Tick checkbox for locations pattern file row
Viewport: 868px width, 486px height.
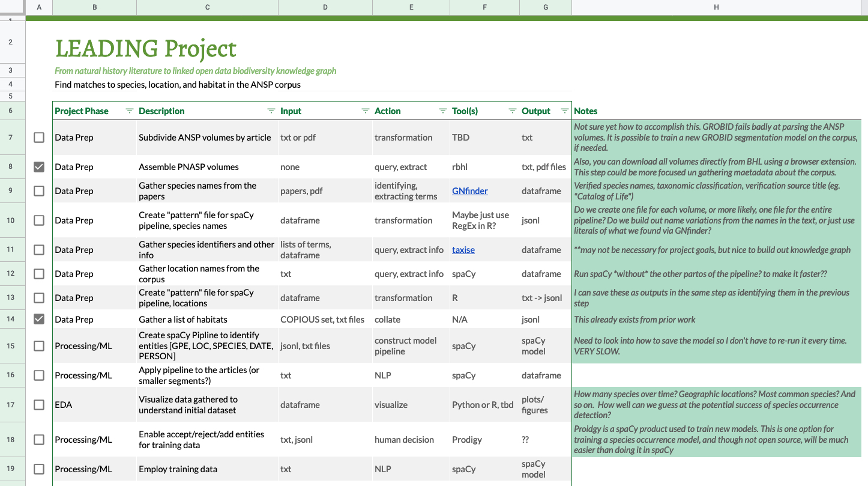pyautogui.click(x=39, y=298)
